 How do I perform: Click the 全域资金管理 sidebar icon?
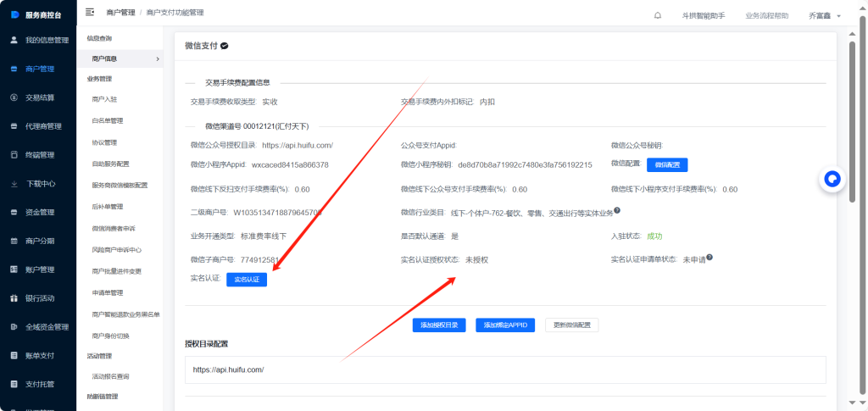(14, 327)
